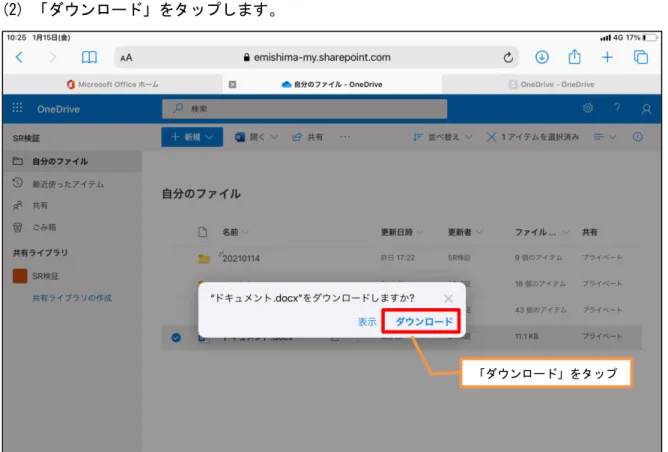Sort by 更新者 column header
Viewport: 668px width, 452px height.
click(x=465, y=232)
